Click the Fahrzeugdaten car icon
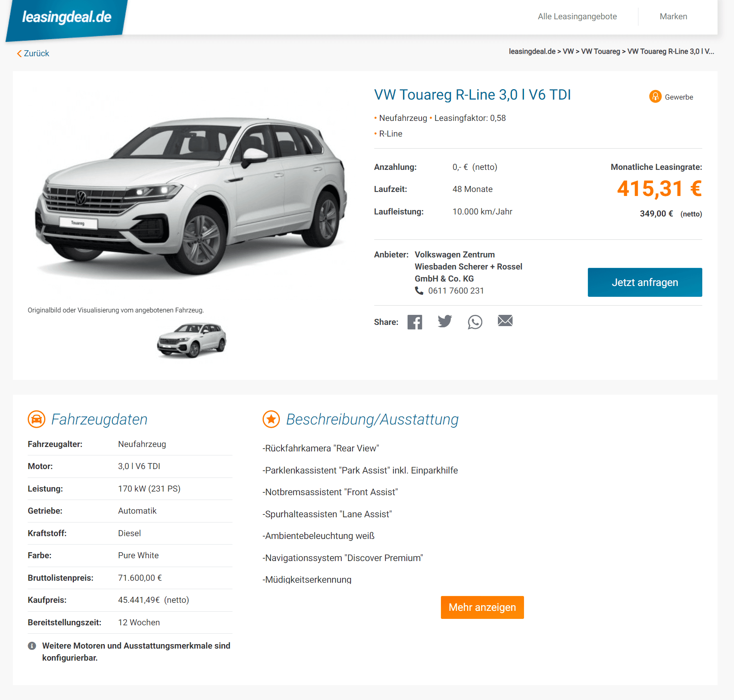 [37, 419]
